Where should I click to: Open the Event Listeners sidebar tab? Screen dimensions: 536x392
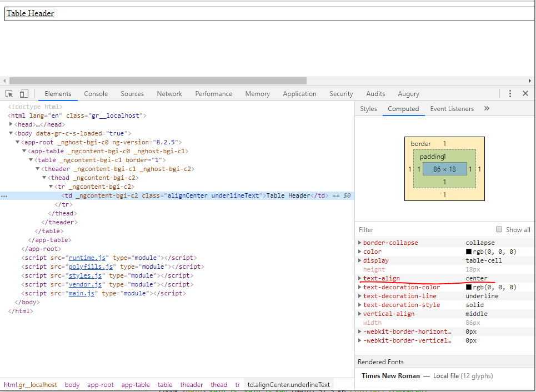(x=452, y=109)
